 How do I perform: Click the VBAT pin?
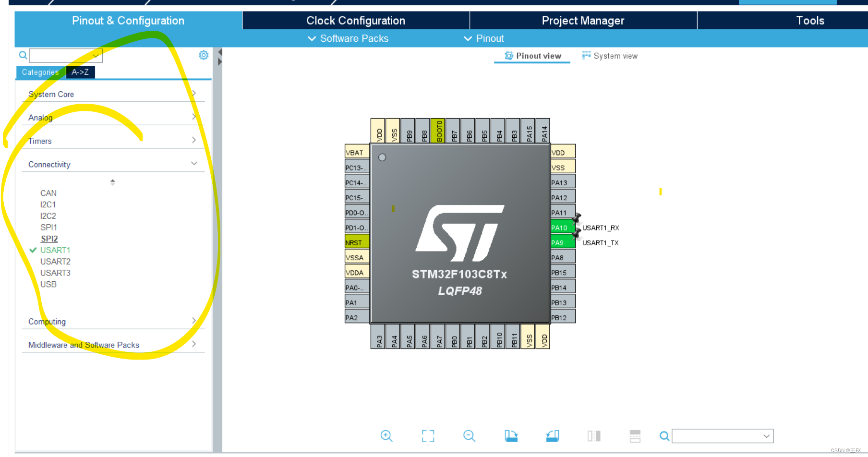coord(357,151)
